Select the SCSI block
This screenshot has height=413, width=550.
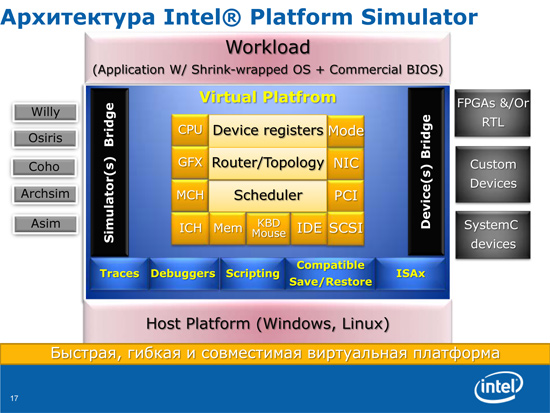click(x=346, y=228)
